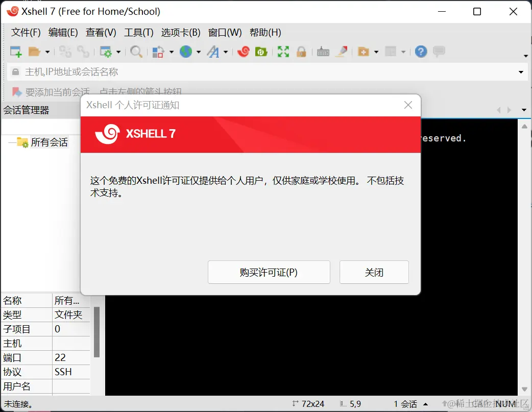This screenshot has height=412, width=532.
Task: Expand the folder plus icon dropdown arrow
Action: [376, 52]
